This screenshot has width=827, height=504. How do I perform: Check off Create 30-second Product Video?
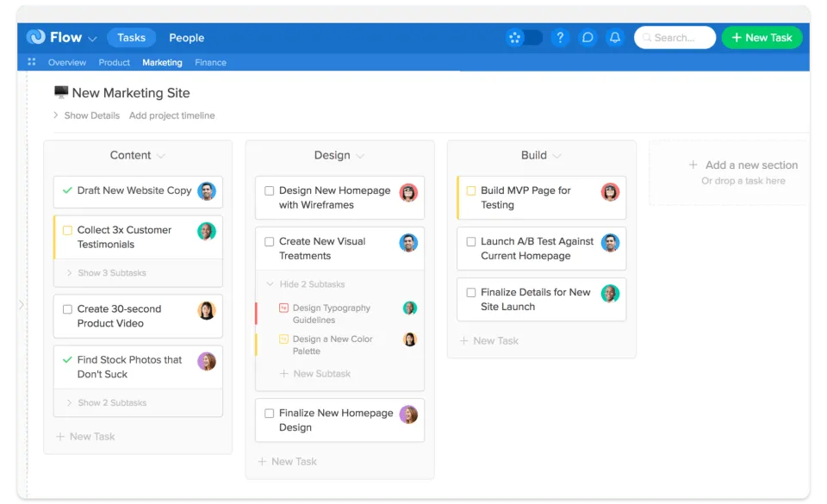click(67, 309)
